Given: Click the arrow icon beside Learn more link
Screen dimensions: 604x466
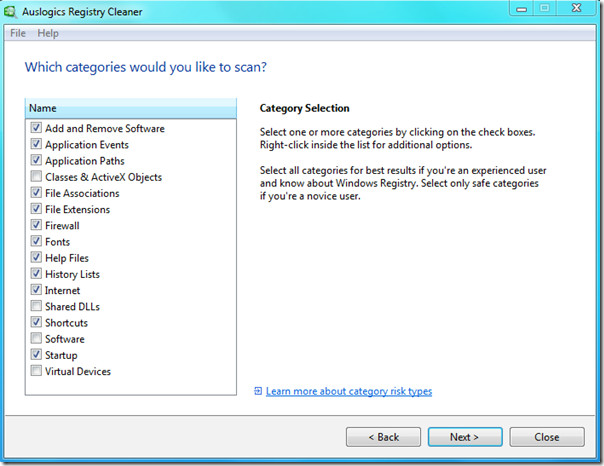Looking at the screenshot, I should (x=258, y=391).
